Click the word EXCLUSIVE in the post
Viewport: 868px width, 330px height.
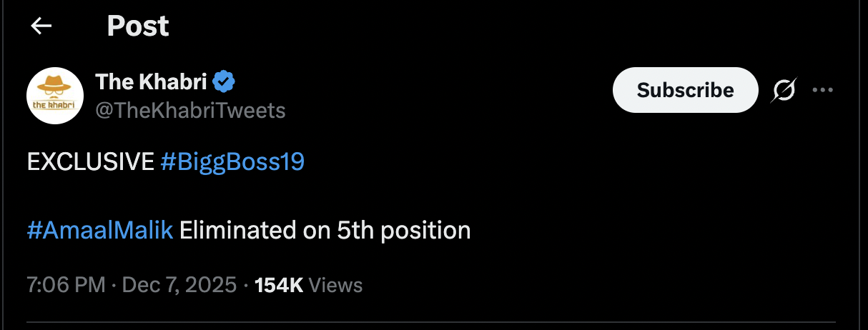(90, 162)
